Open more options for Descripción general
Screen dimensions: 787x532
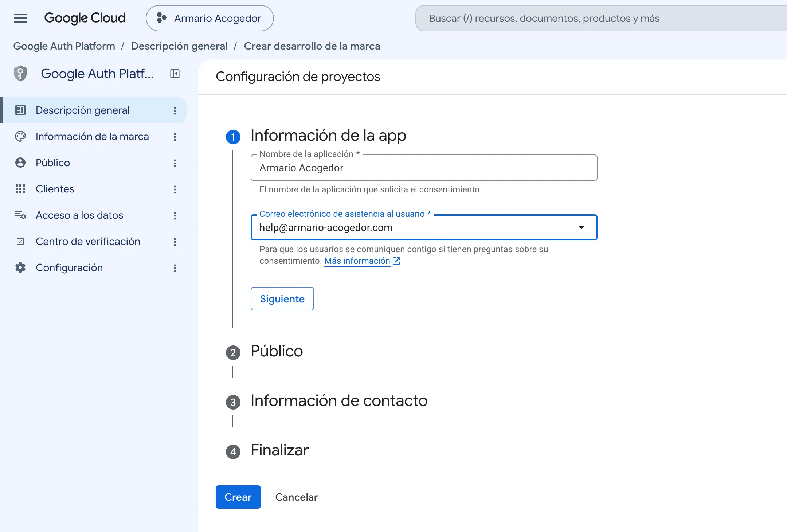click(175, 110)
